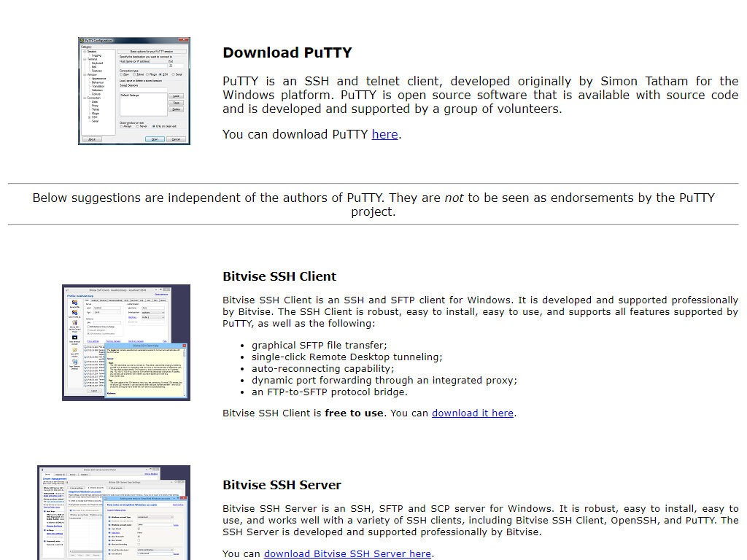Click the 'Bitvise SSH Client' section heading

coord(279,276)
